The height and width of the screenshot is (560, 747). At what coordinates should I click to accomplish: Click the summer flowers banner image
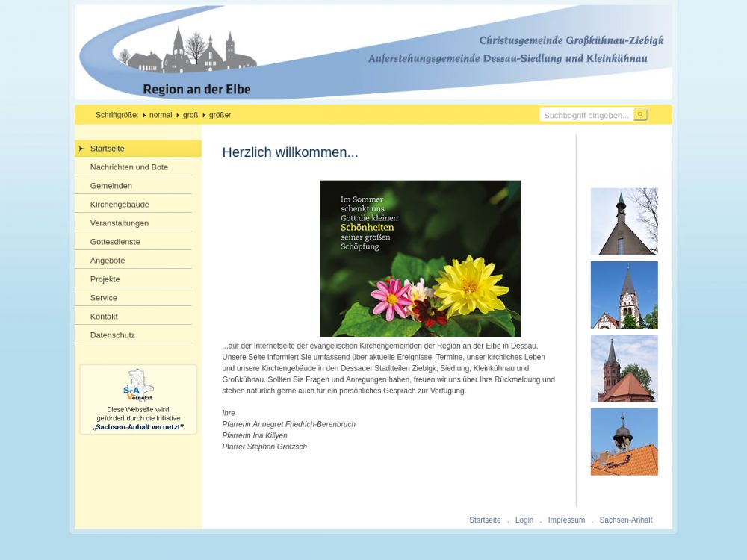[x=420, y=258]
